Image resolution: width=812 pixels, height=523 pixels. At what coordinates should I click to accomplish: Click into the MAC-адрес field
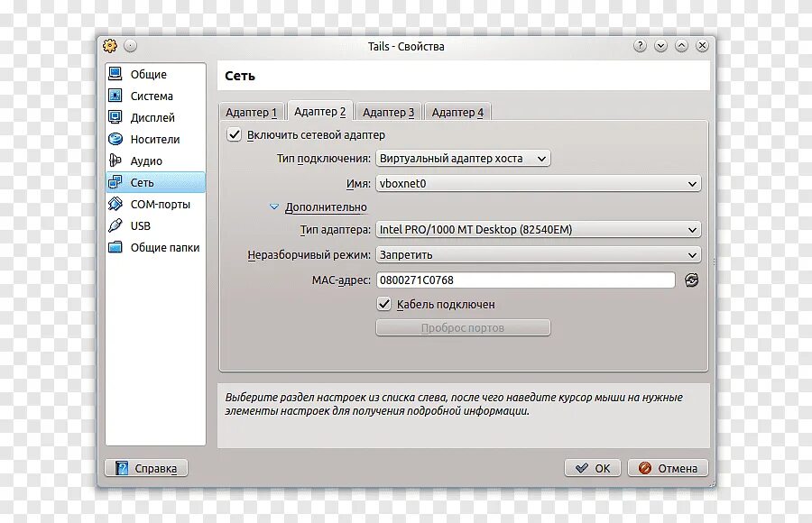click(x=526, y=280)
